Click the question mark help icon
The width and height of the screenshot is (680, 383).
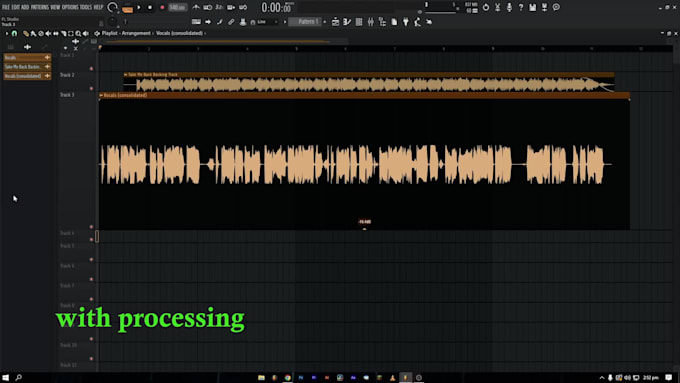pos(521,7)
